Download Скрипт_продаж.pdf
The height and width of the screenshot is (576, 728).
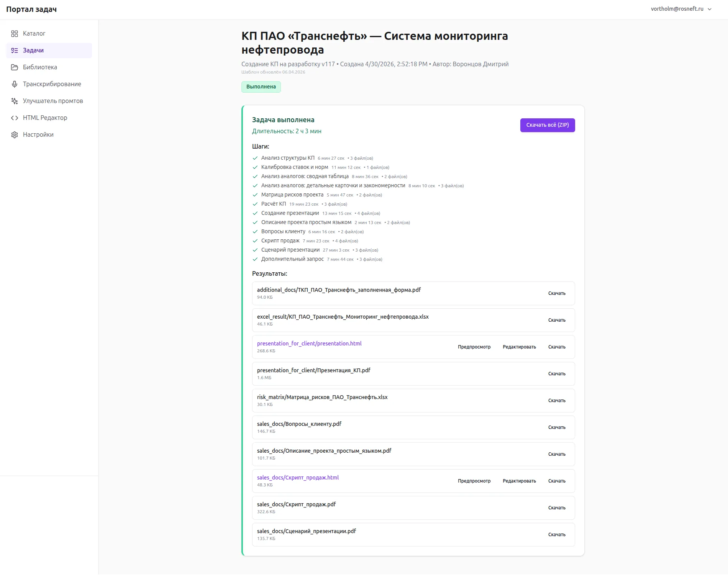click(x=557, y=508)
